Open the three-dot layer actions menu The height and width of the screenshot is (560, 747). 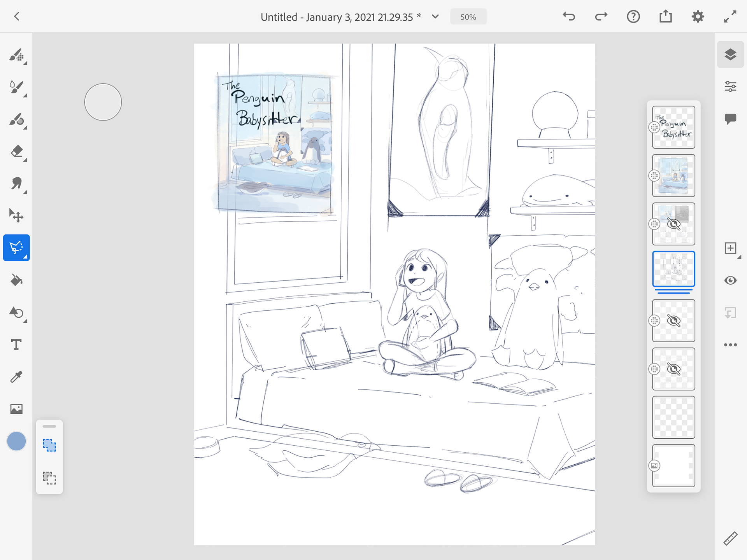(x=730, y=345)
